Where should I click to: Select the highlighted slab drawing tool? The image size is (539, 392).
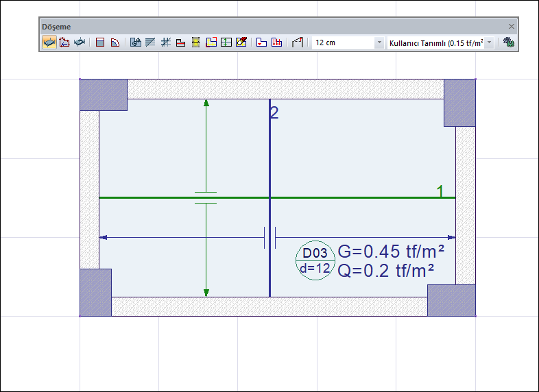(x=49, y=42)
